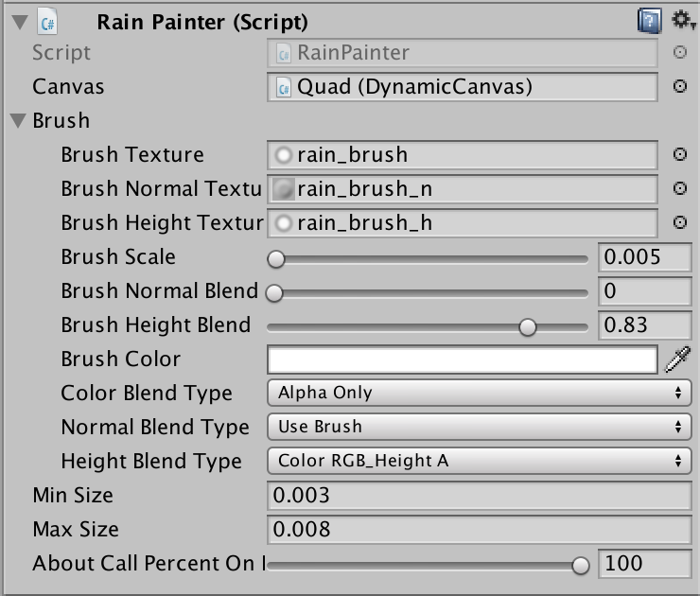Click the Min Size input field
The height and width of the screenshot is (596, 700).
479,495
